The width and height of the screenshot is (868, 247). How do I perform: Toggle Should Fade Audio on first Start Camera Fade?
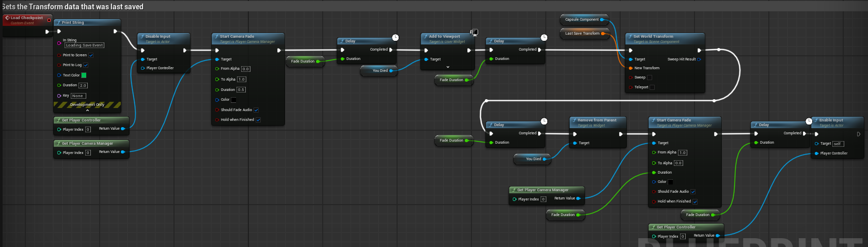(x=256, y=110)
